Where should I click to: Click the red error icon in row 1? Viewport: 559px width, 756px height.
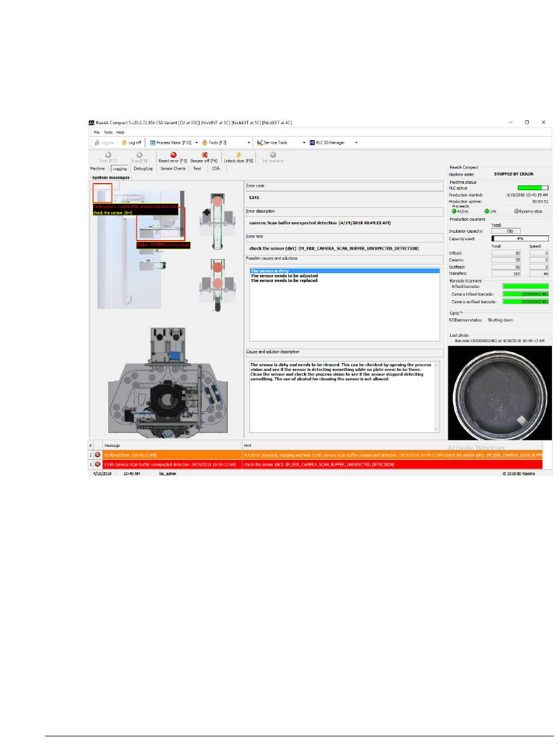(98, 465)
